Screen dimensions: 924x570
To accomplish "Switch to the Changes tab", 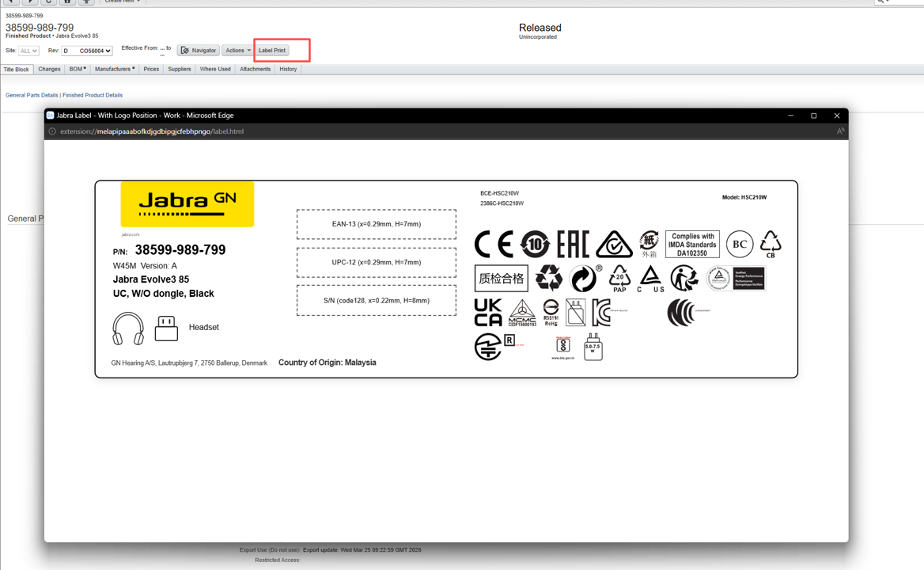I will [x=50, y=69].
